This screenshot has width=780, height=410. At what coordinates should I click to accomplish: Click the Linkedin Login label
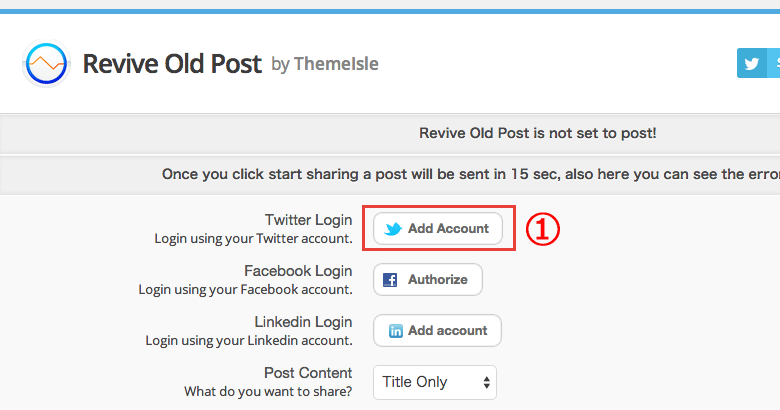pyautogui.click(x=303, y=322)
